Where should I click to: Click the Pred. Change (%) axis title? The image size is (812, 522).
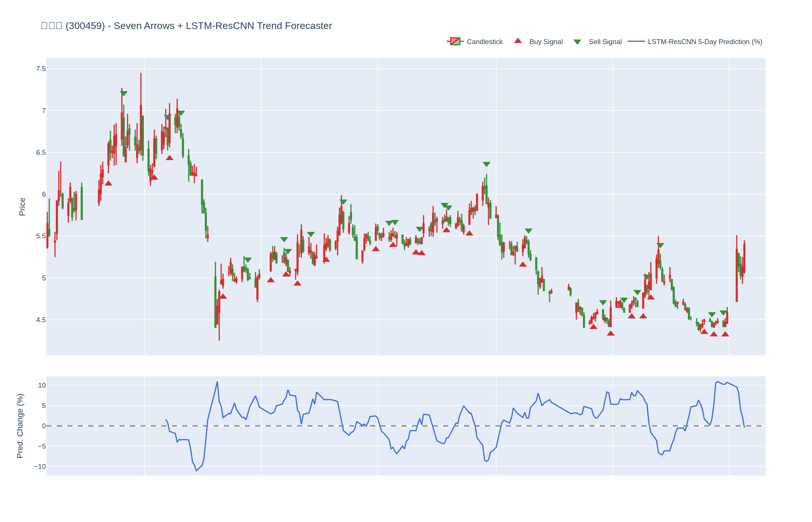coord(20,426)
